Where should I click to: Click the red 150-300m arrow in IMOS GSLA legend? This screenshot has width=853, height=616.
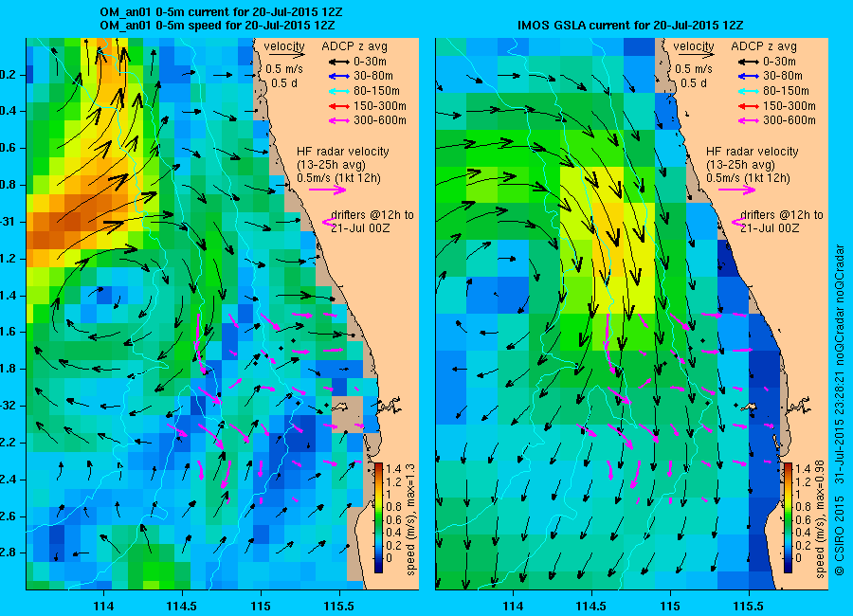pyautogui.click(x=749, y=106)
